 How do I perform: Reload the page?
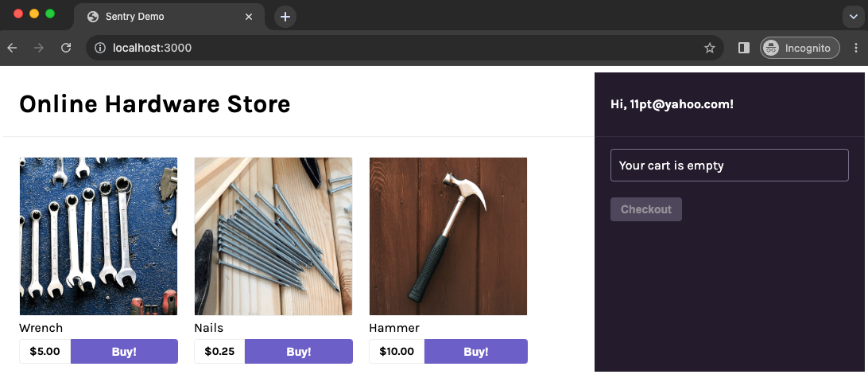(66, 48)
